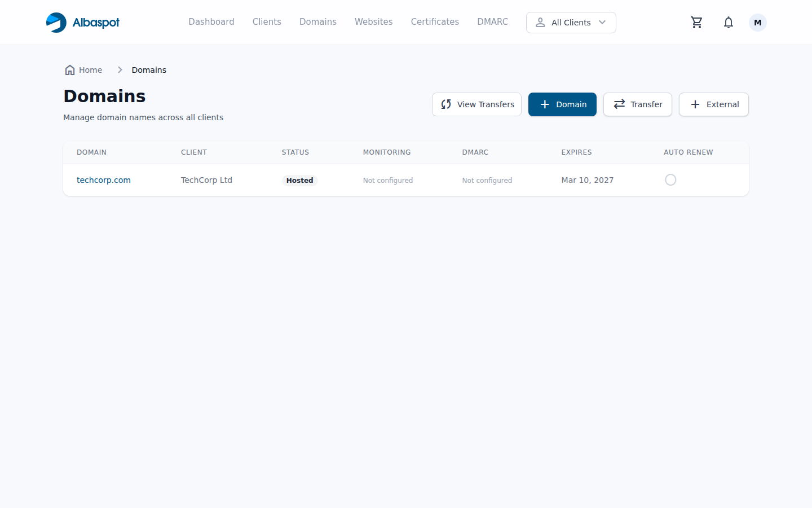Go to the Dashboard tab
This screenshot has height=508, width=812.
211,22
